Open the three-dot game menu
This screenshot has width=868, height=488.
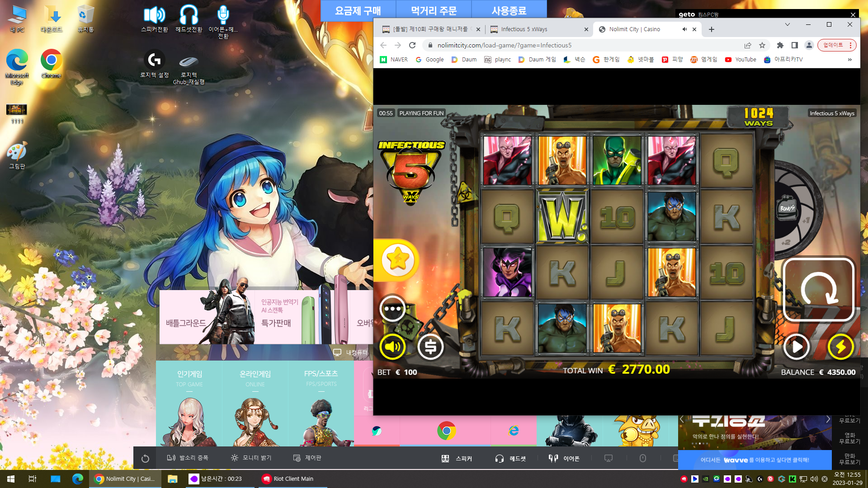tap(392, 309)
